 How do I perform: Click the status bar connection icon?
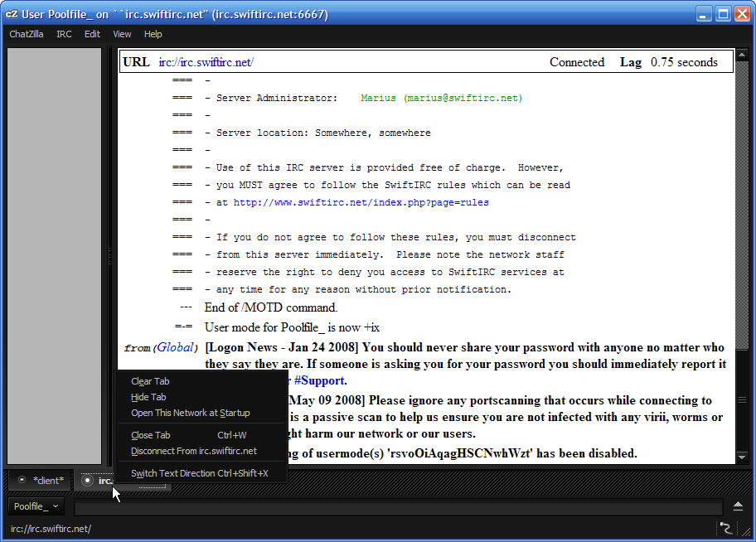(726, 529)
